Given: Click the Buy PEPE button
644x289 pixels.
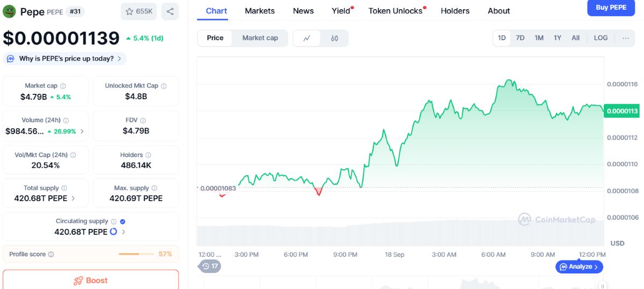Looking at the screenshot, I should tap(611, 8).
